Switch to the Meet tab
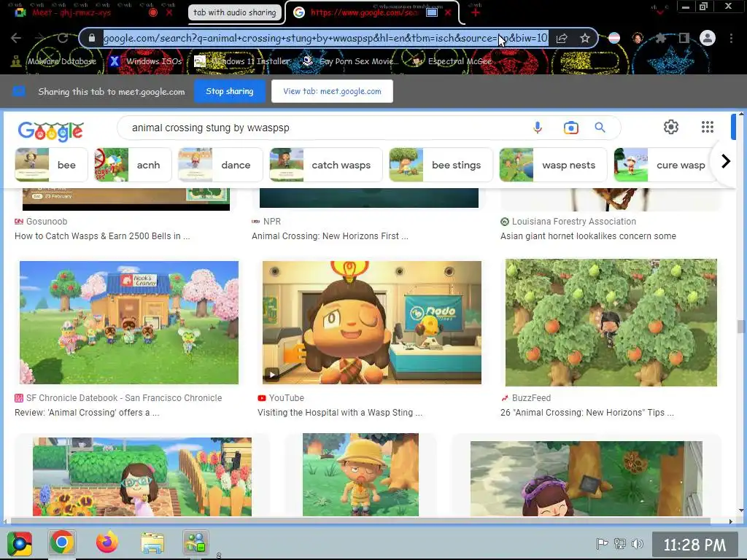This screenshot has height=560, width=747. (71, 12)
